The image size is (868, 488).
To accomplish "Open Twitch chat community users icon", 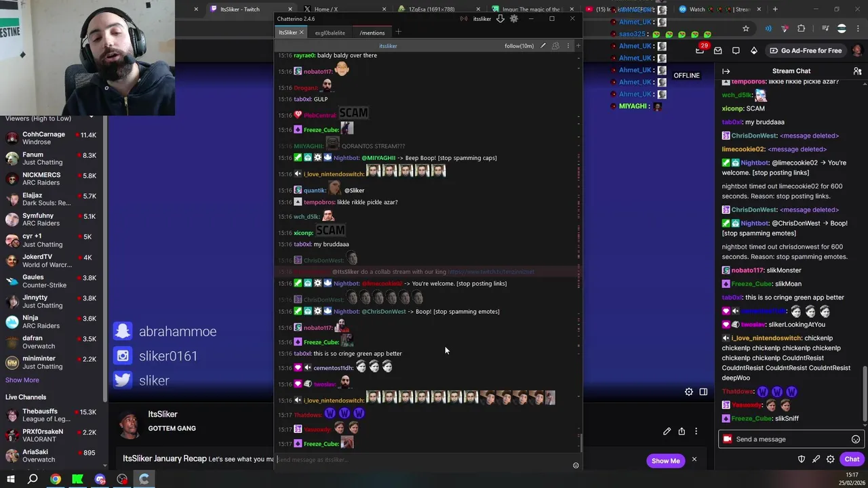I will tap(857, 71).
